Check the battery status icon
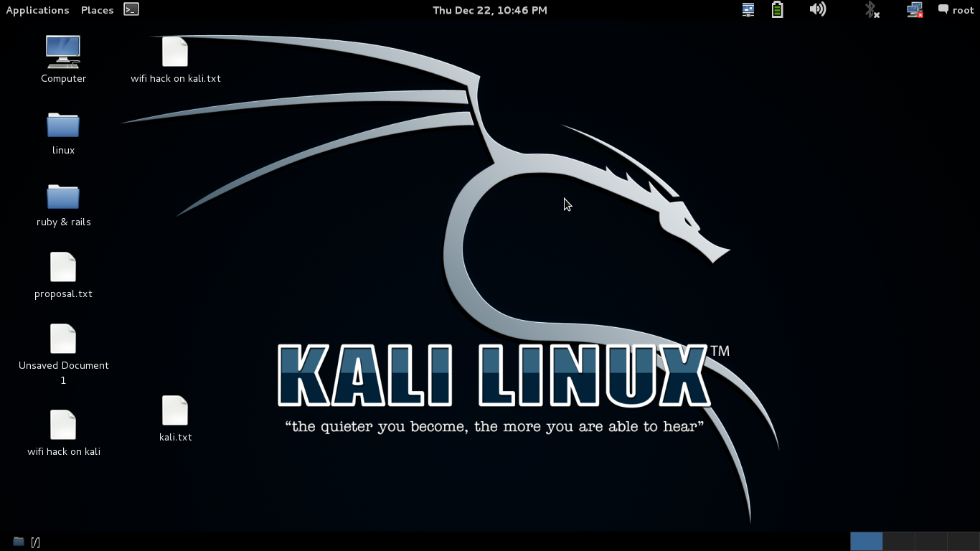980x551 pixels. coord(778,9)
